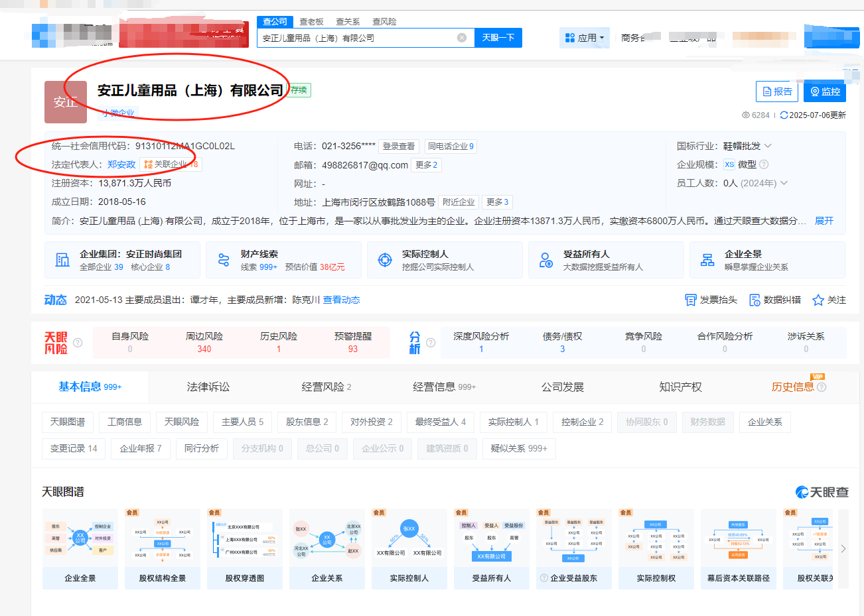
Task: Click the 实际控制人 target icon
Action: (385, 260)
